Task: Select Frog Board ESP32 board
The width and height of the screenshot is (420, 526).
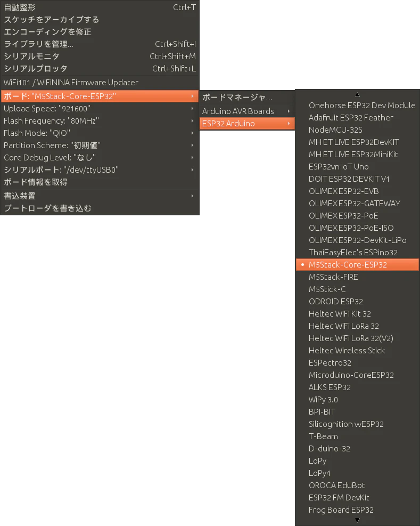Action: click(x=357, y=510)
